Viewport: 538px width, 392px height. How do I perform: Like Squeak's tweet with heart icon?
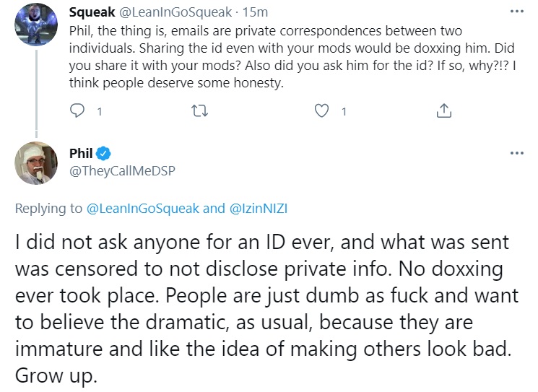321,110
